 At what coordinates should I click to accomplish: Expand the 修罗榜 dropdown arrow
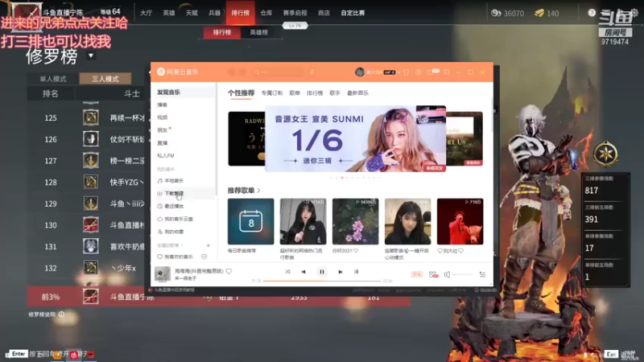pyautogui.click(x=91, y=56)
